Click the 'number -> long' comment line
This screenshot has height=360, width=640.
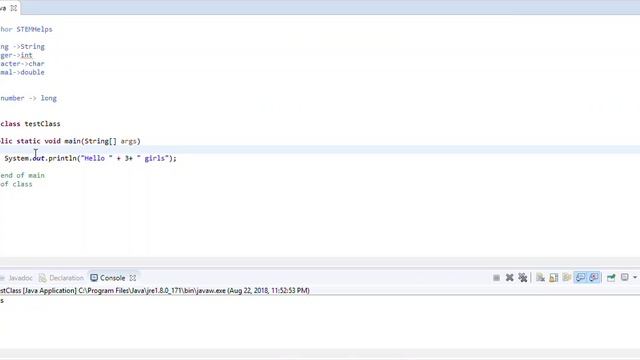[x=29, y=98]
